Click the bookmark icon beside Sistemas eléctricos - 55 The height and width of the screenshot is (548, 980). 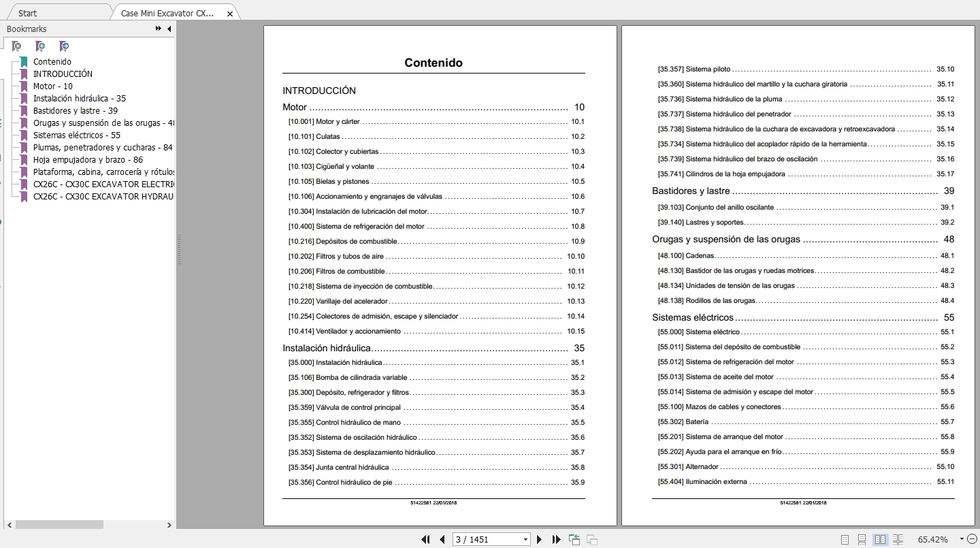(x=24, y=135)
